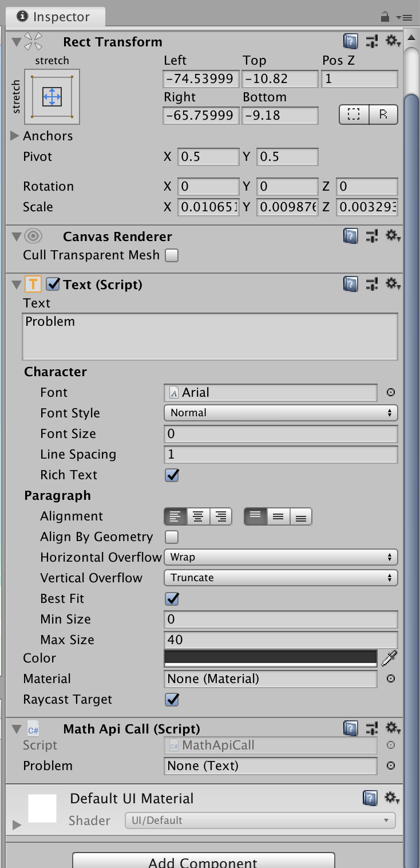The height and width of the screenshot is (868, 420).
Task: Uncheck Raycast Target
Action: tap(171, 699)
